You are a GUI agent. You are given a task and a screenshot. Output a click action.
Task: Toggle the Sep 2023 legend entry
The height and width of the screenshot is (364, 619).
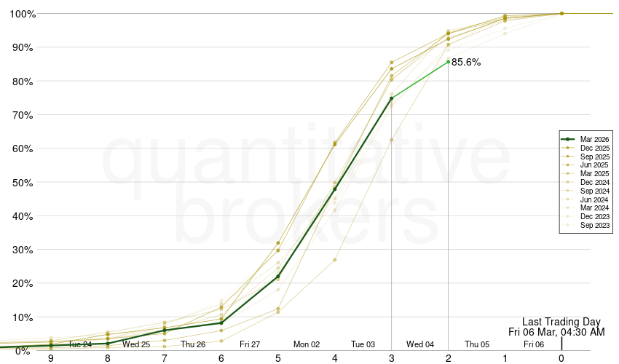(594, 226)
